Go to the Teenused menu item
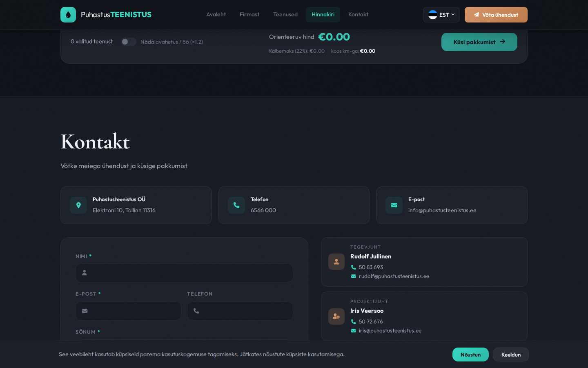Viewport: 588px width, 368px height. [x=285, y=15]
